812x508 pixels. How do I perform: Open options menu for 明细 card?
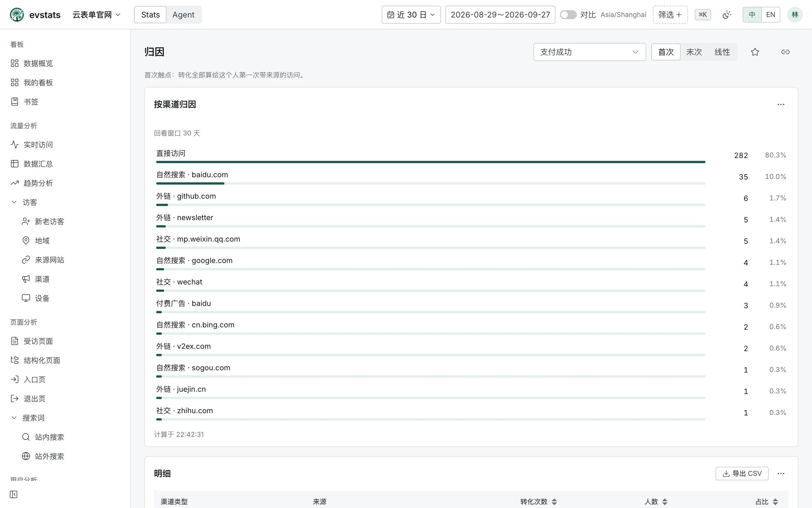click(x=781, y=473)
